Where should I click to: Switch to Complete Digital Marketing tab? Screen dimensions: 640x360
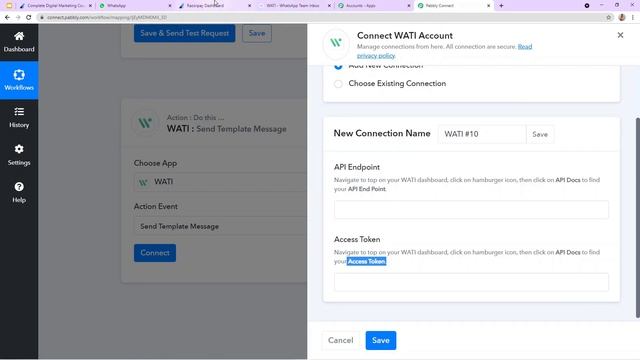point(55,6)
